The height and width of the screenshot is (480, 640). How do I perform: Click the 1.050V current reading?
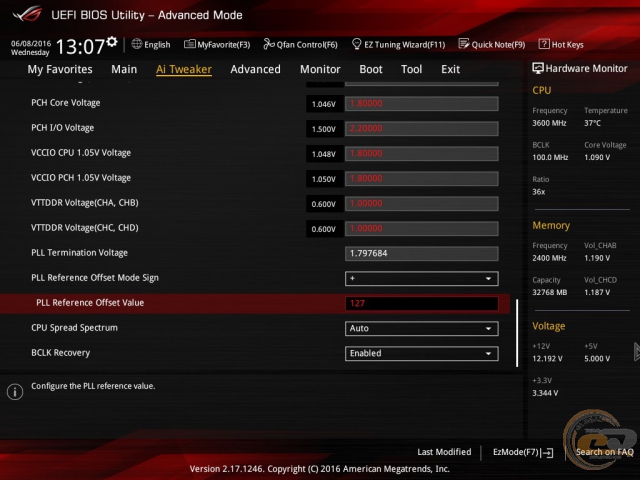(324, 179)
